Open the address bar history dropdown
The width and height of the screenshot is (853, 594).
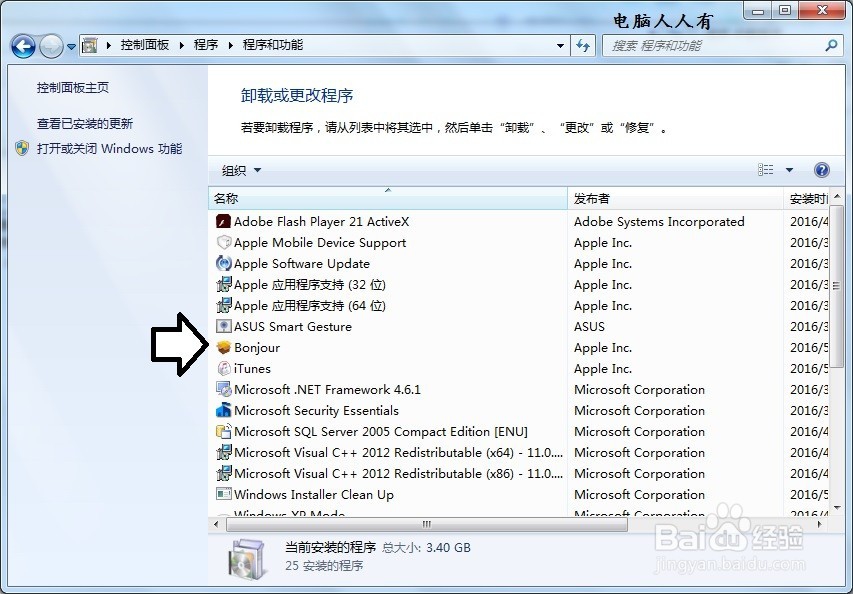tap(560, 46)
